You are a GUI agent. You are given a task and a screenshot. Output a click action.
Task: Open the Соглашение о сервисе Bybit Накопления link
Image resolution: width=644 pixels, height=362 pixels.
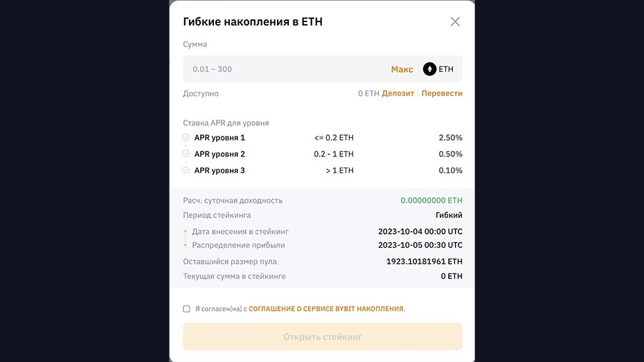coord(327,309)
